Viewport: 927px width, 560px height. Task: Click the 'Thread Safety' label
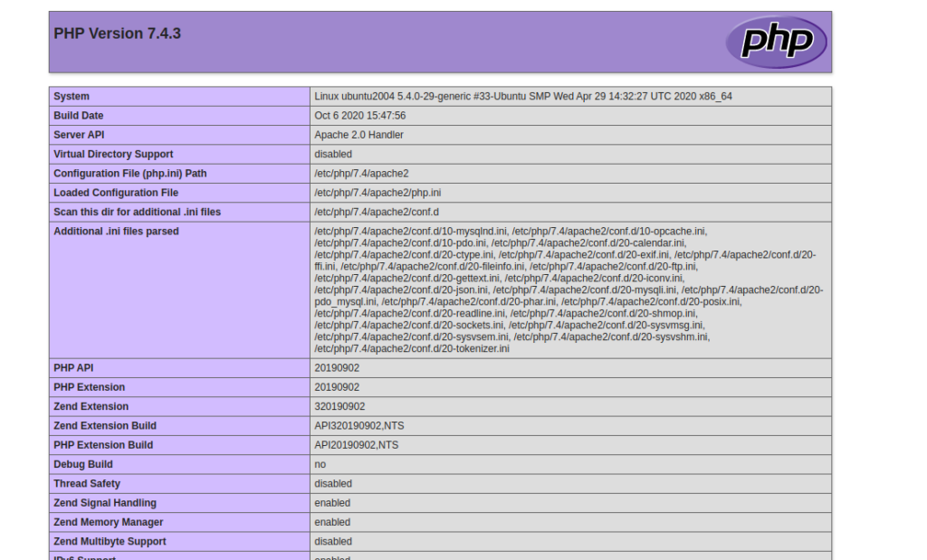tap(87, 484)
